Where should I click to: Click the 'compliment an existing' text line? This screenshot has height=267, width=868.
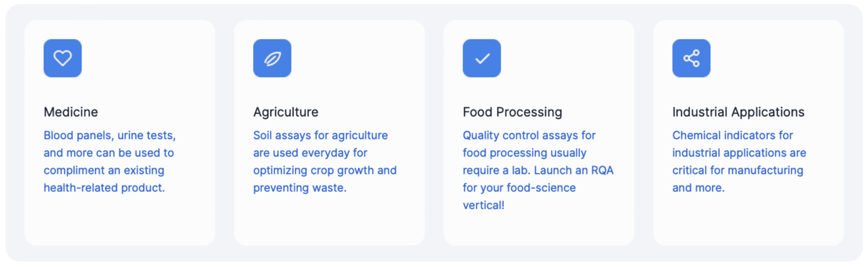click(x=104, y=171)
